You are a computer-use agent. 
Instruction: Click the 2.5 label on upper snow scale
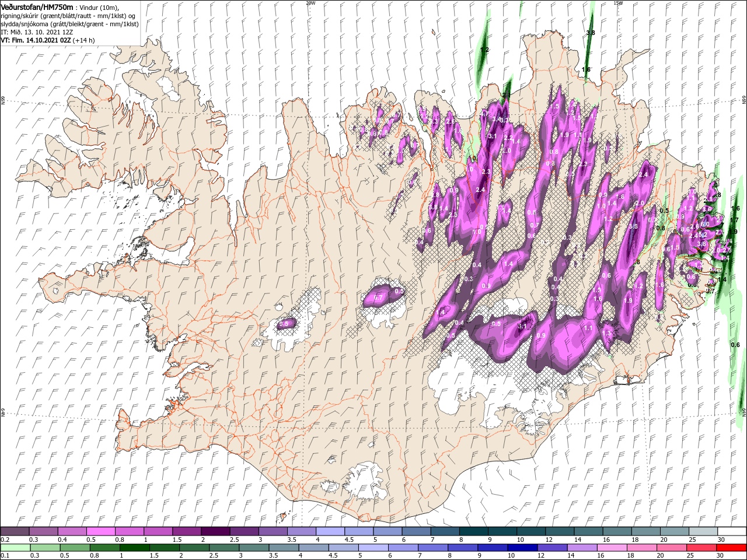[x=234, y=540]
